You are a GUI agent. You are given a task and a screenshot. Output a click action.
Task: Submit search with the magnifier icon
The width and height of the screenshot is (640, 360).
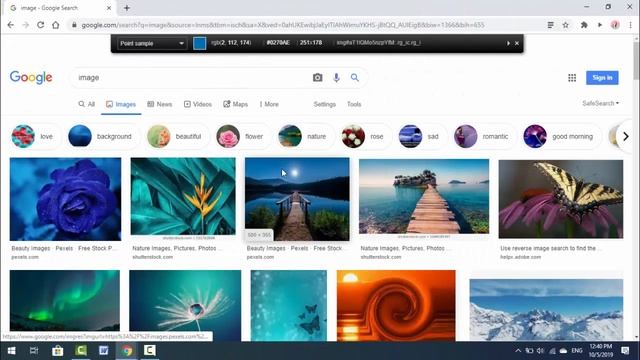(355, 78)
